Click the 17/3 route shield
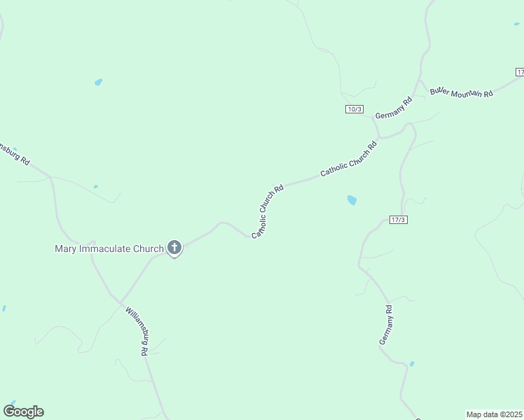 [399, 220]
